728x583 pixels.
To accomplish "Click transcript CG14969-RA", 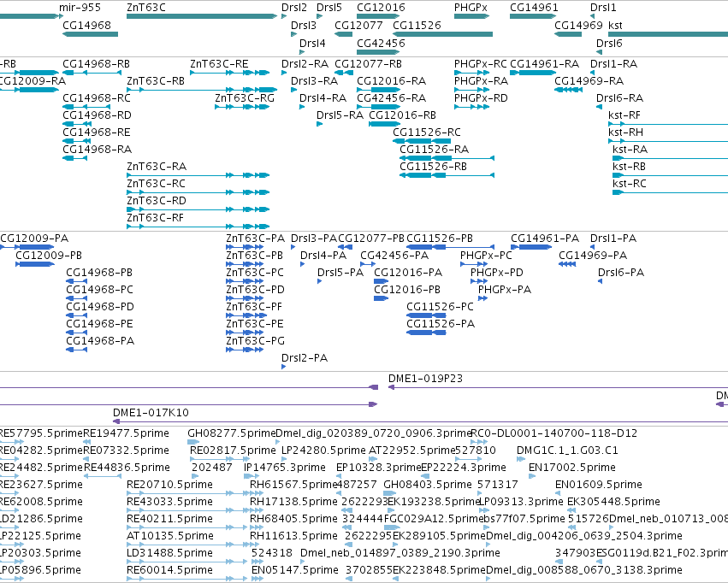I will click(589, 80).
